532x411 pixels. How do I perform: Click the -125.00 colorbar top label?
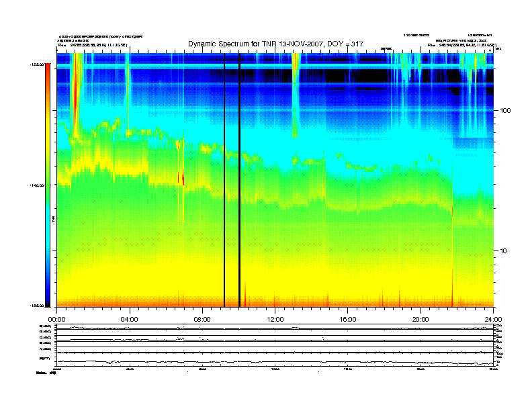click(37, 64)
